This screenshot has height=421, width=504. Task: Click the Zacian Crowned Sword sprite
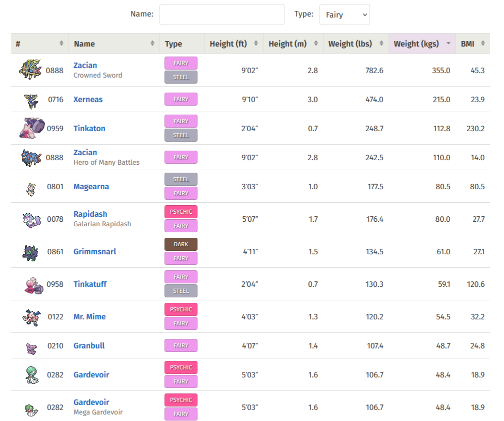click(31, 70)
